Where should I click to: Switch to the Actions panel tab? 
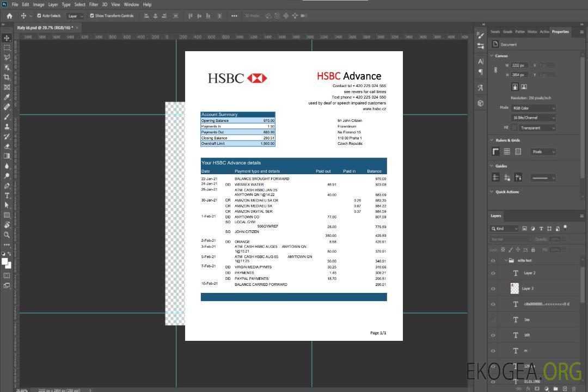544,32
